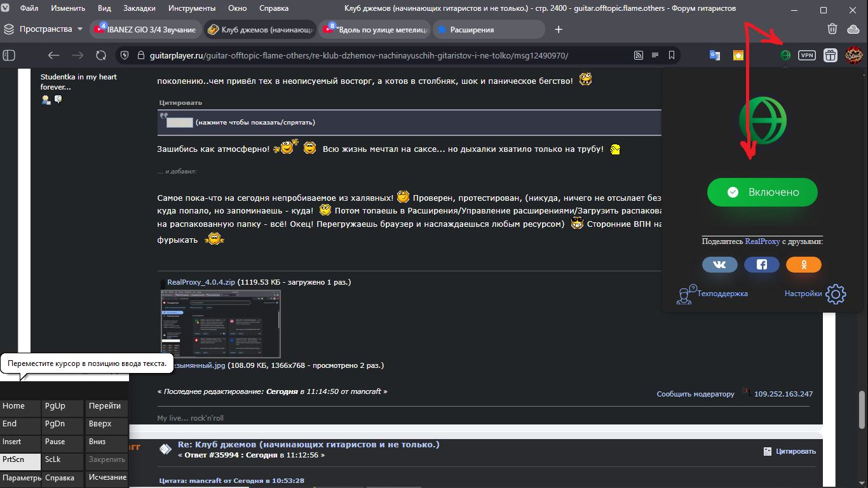The height and width of the screenshot is (488, 868).
Task: Open RealProxy 'Настройки' settings link
Action: pos(803,294)
